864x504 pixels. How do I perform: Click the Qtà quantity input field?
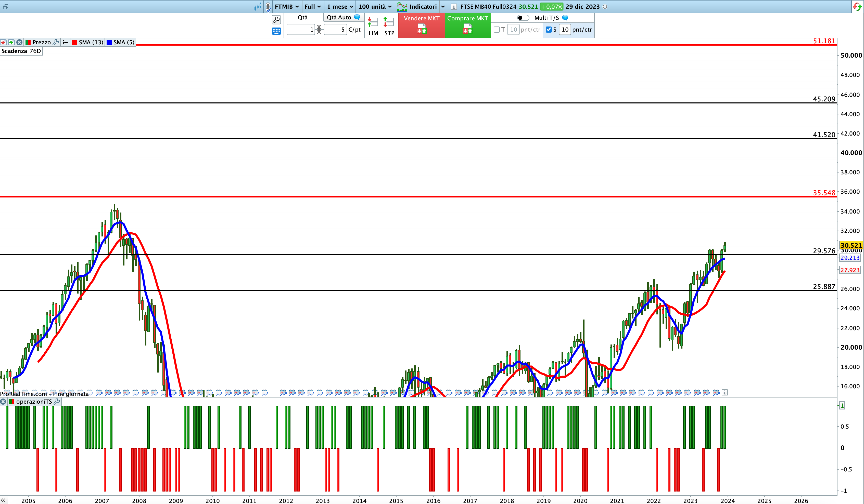(x=301, y=30)
